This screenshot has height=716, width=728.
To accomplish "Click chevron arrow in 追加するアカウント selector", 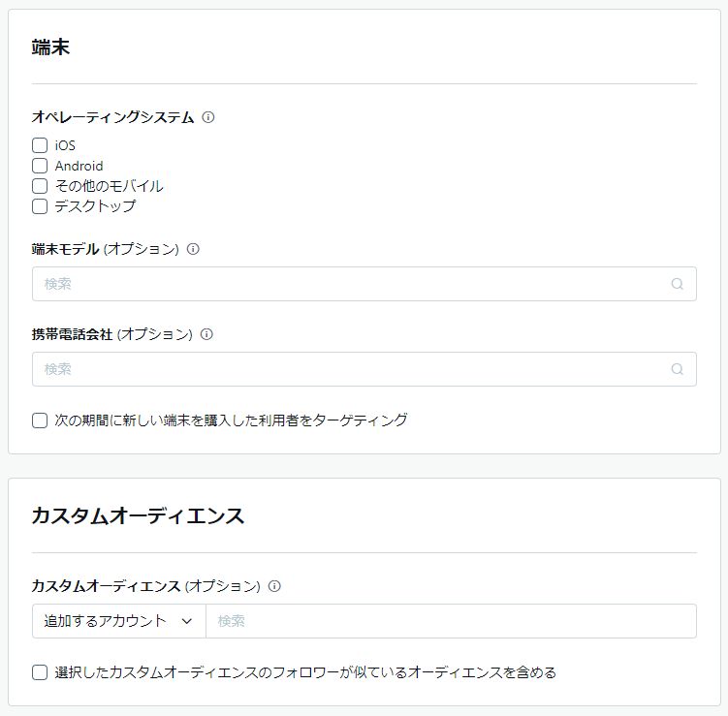I will [187, 621].
